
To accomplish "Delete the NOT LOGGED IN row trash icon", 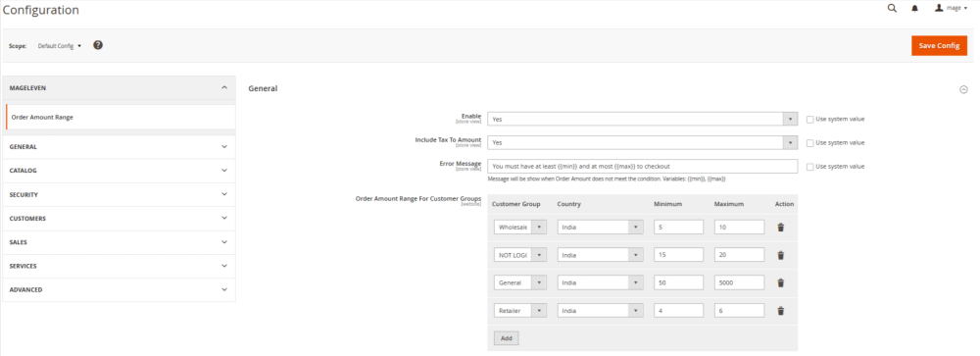I will pyautogui.click(x=780, y=255).
